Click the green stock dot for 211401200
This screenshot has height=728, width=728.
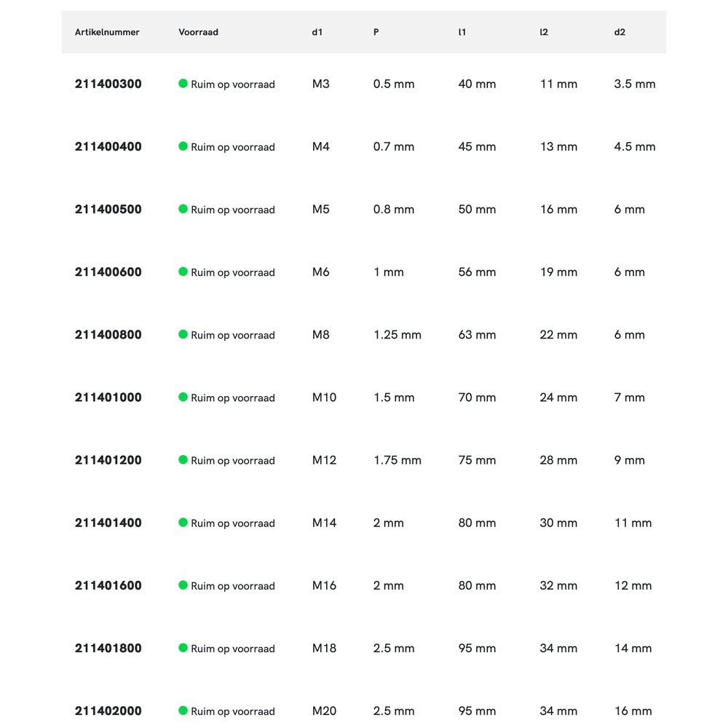183,459
